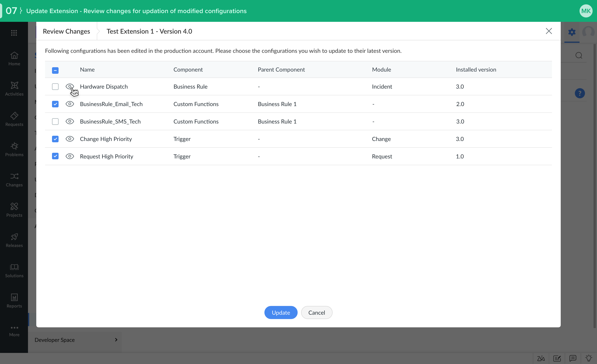Screen dimensions: 597x364
Task: Preview BusinessRule_Email_Tech with eye icon
Action: pos(69,104)
